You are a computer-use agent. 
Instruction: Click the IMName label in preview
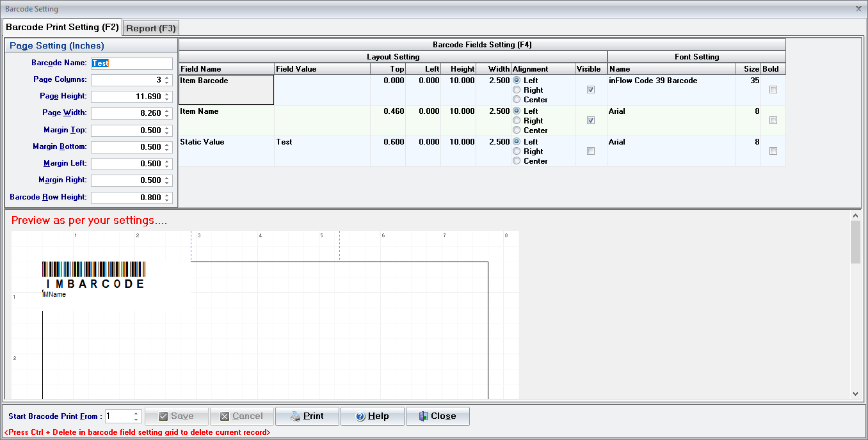[54, 295]
